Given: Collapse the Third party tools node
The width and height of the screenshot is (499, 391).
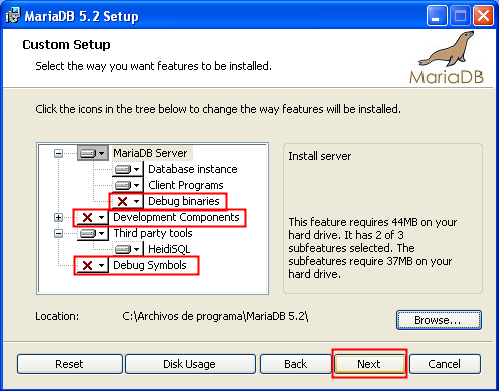Looking at the screenshot, I should coord(58,233).
